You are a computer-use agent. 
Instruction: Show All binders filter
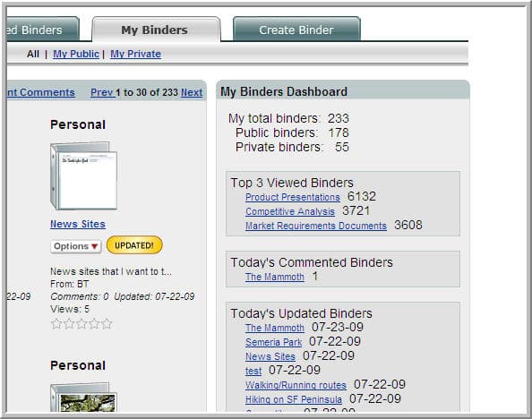click(x=33, y=54)
